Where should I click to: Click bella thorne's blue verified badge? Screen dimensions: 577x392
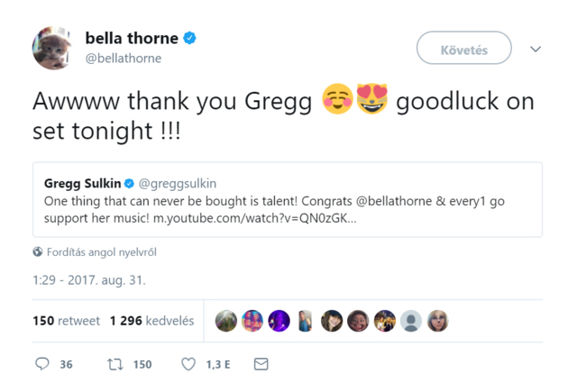click(x=190, y=39)
